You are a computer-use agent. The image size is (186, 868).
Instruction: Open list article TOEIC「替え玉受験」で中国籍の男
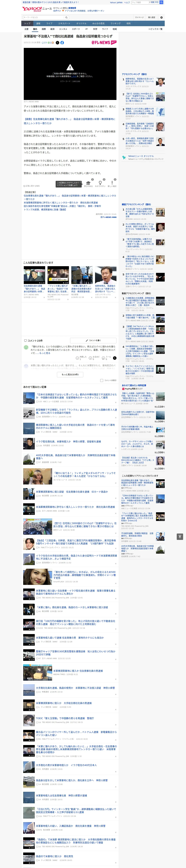pos(65,718)
